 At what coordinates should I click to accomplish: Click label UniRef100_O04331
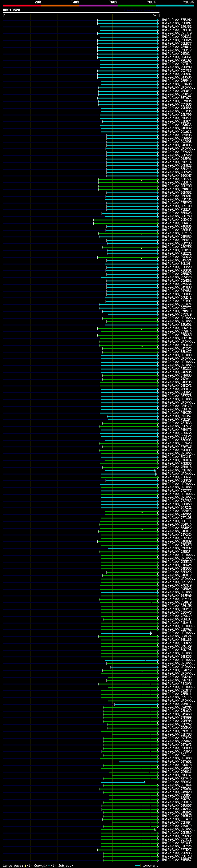click(x=176, y=37)
